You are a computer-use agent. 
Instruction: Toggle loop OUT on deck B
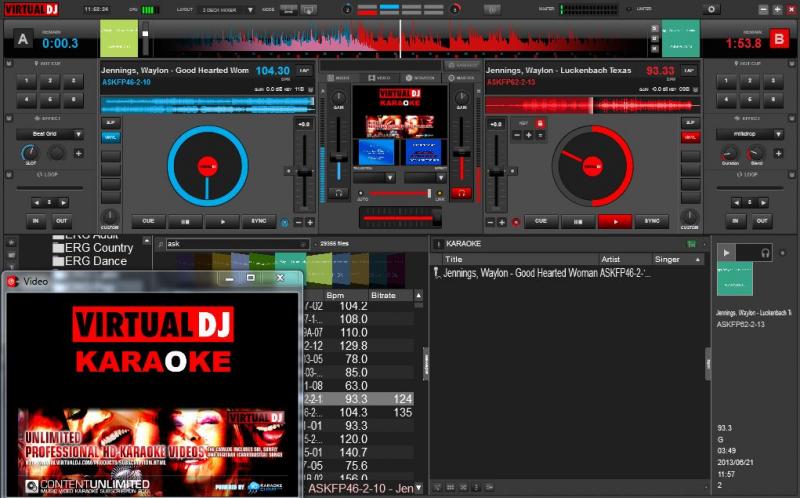click(x=762, y=221)
